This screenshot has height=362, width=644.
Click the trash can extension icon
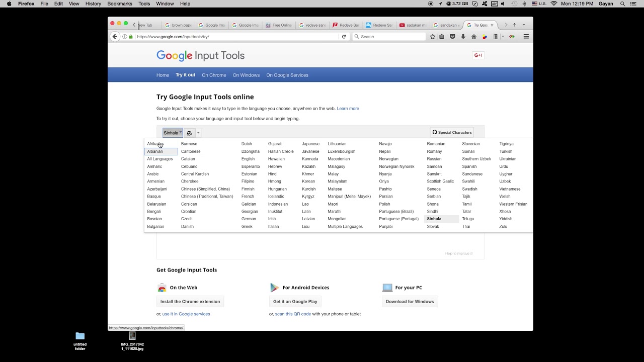(x=496, y=37)
